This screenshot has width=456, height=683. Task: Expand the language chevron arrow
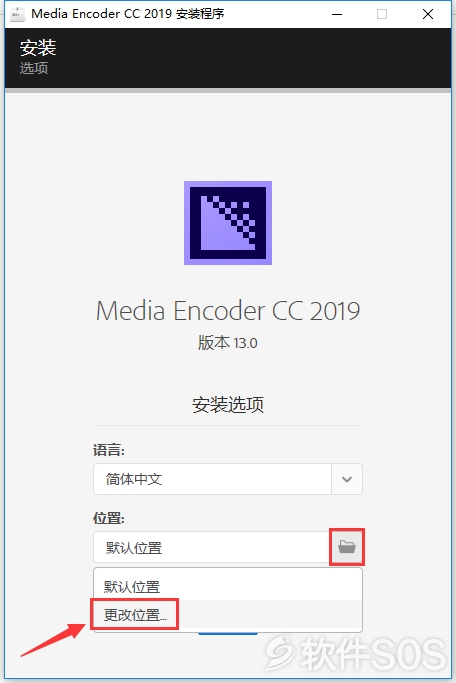pos(347,479)
